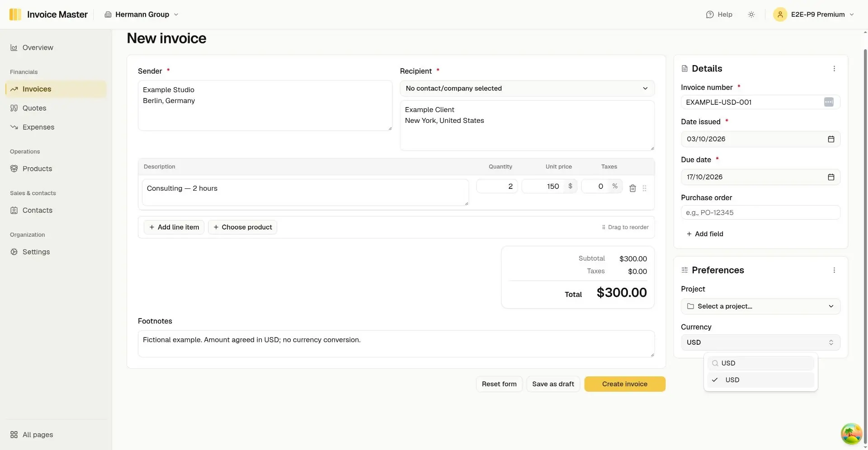Click the Recipient address text area

(x=527, y=126)
